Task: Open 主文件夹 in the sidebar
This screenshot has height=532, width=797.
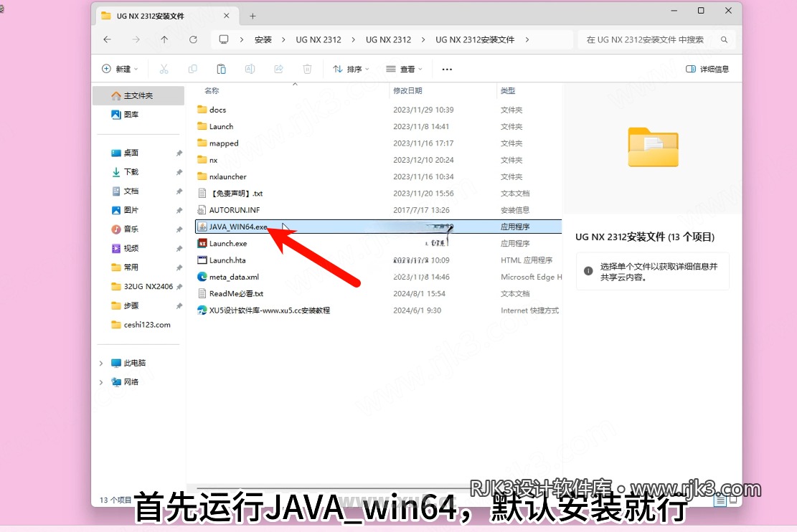Action: click(x=138, y=95)
